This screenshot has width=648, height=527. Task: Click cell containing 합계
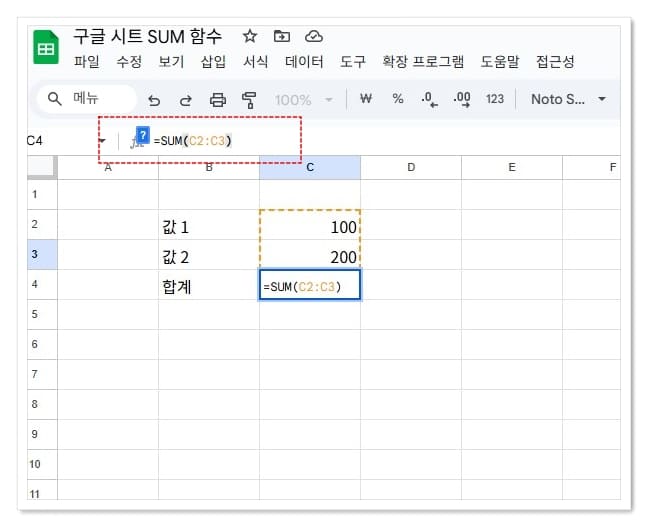point(209,284)
